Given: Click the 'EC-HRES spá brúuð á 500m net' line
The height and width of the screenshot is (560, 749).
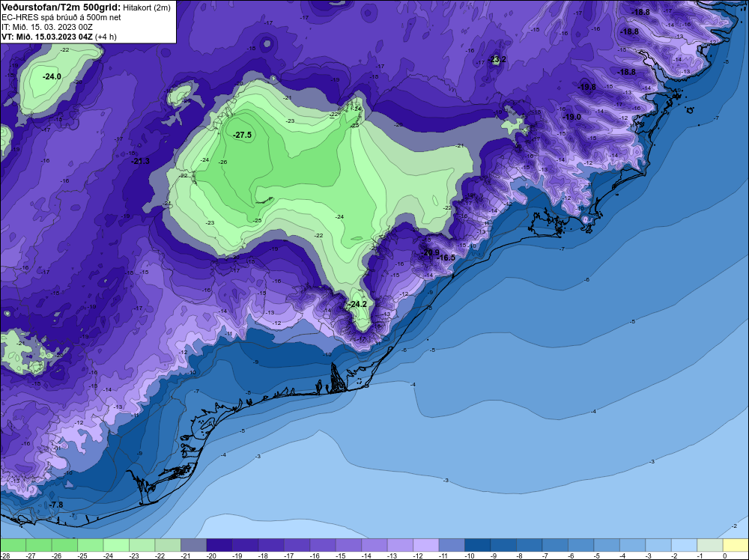Looking at the screenshot, I should [x=61, y=17].
